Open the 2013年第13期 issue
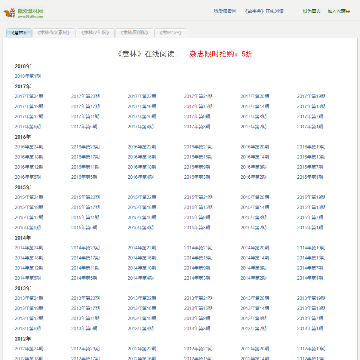360x360 pixels. (311, 308)
